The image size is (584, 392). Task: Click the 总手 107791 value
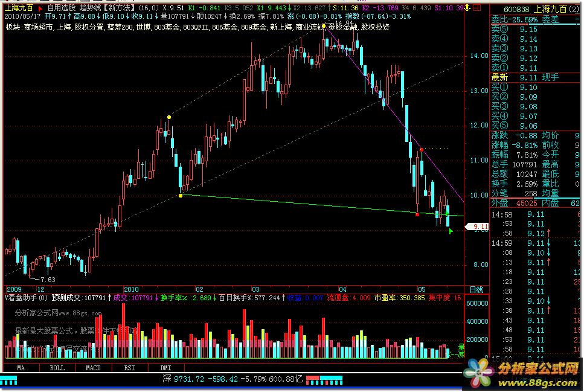[x=524, y=165]
